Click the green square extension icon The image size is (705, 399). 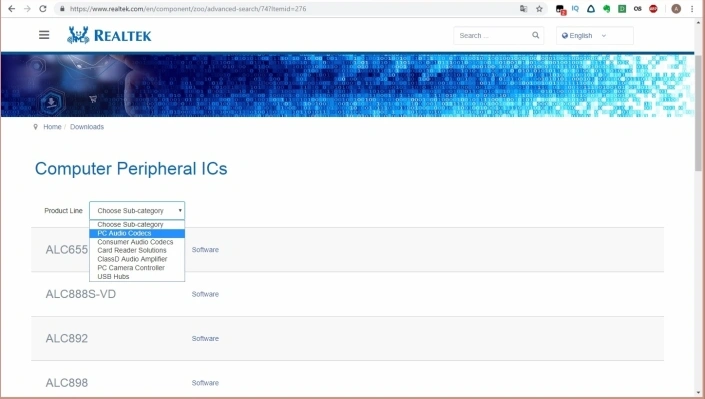point(622,9)
